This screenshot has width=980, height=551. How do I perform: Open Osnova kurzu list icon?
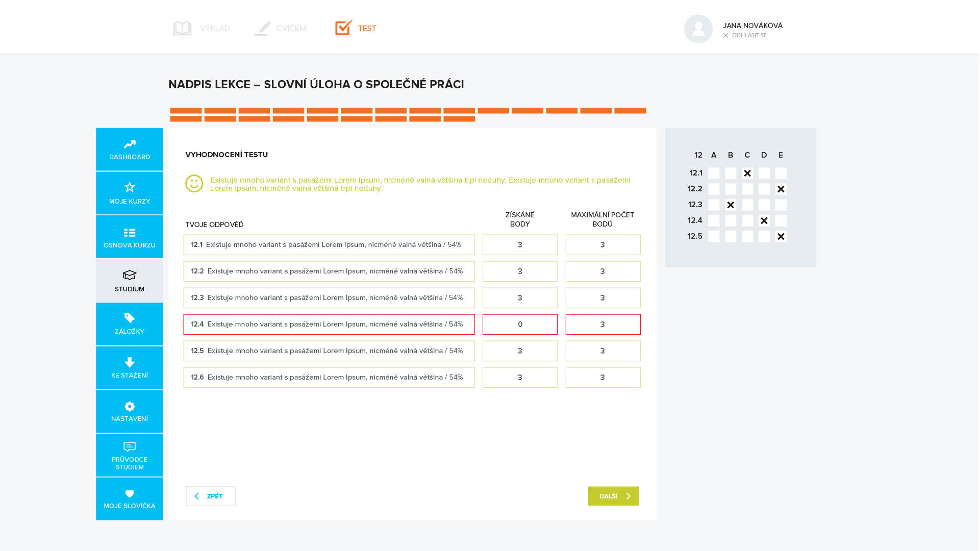(130, 233)
